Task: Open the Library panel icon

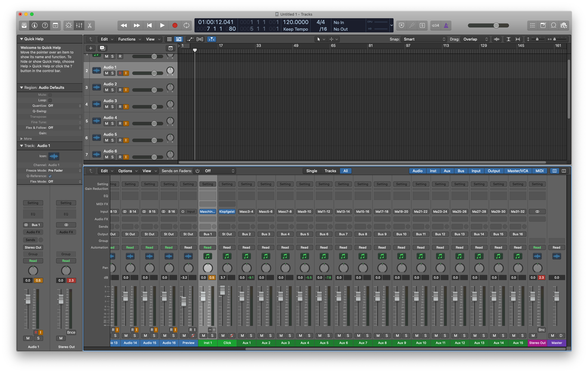Action: (24, 25)
